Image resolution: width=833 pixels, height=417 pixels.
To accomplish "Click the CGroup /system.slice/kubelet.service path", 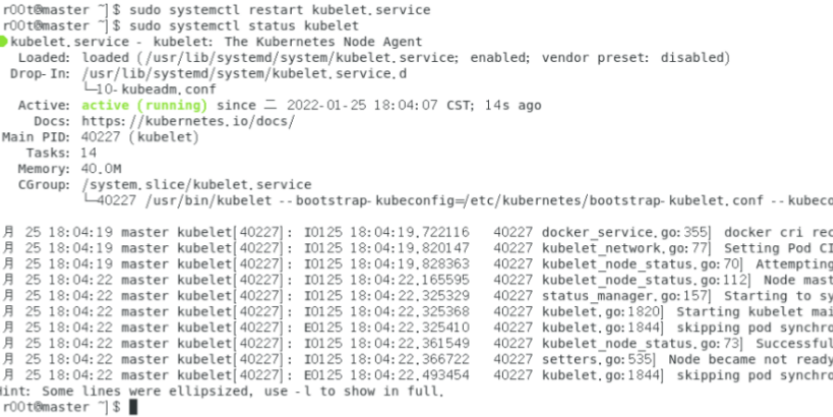I will point(197,185).
